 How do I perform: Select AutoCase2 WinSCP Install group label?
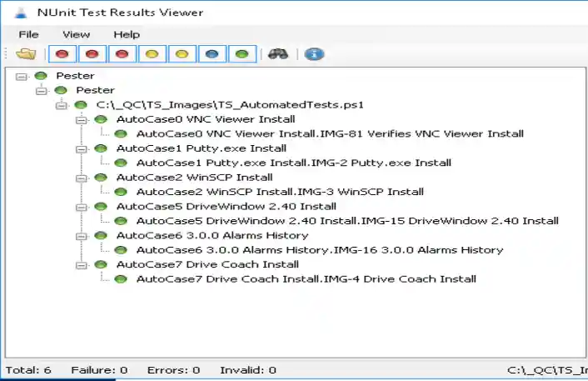click(194, 178)
